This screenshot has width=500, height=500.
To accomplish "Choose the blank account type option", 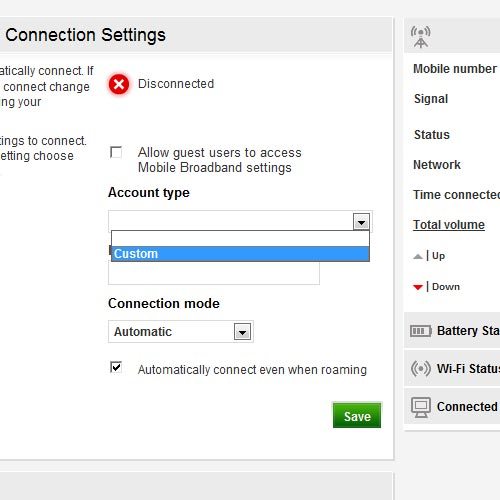I will click(240, 239).
